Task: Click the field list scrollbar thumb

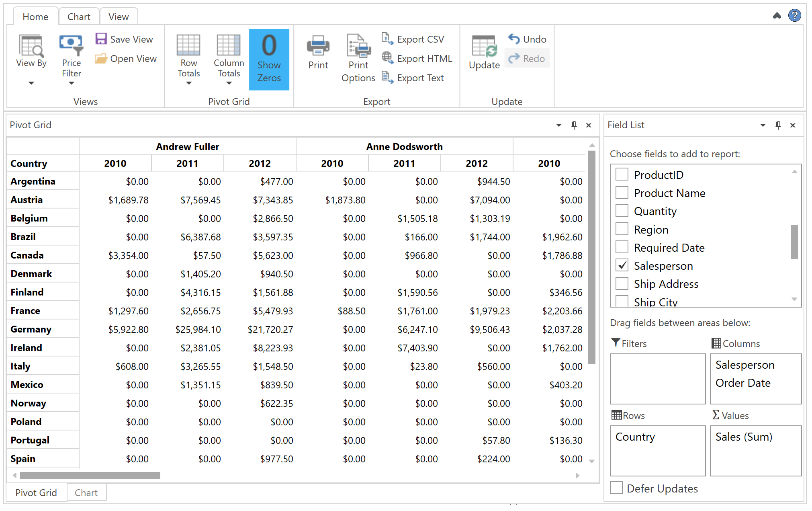Action: [794, 242]
